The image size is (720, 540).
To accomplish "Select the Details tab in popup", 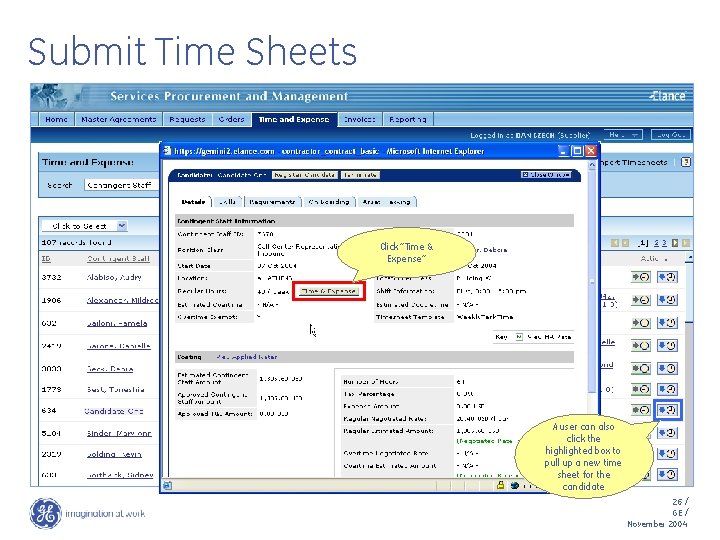I will (193, 202).
